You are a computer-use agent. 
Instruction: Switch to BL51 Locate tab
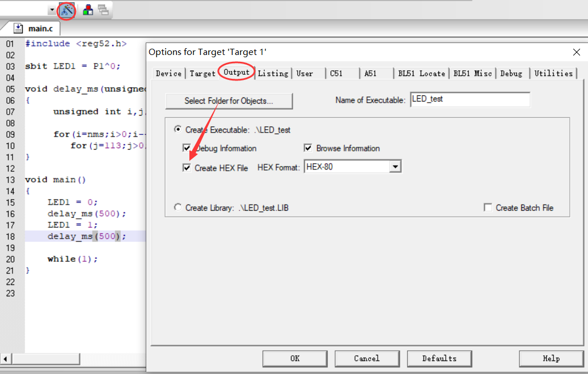point(421,74)
